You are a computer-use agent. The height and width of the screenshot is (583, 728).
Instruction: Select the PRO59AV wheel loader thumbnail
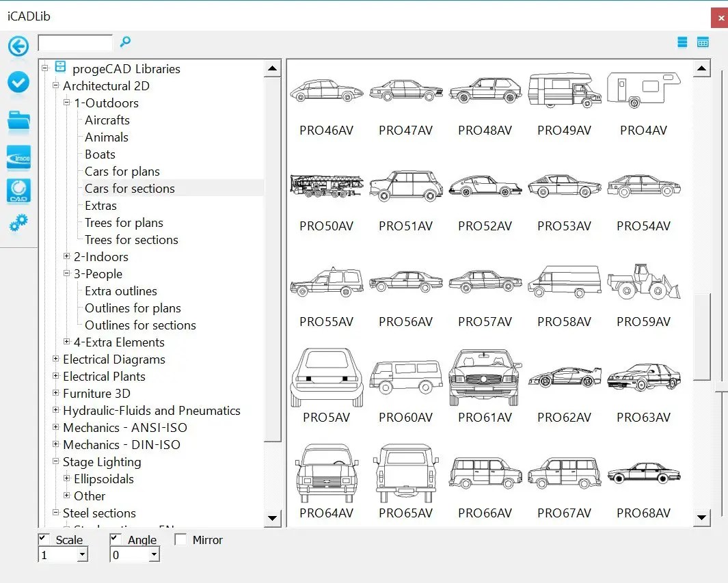[644, 282]
